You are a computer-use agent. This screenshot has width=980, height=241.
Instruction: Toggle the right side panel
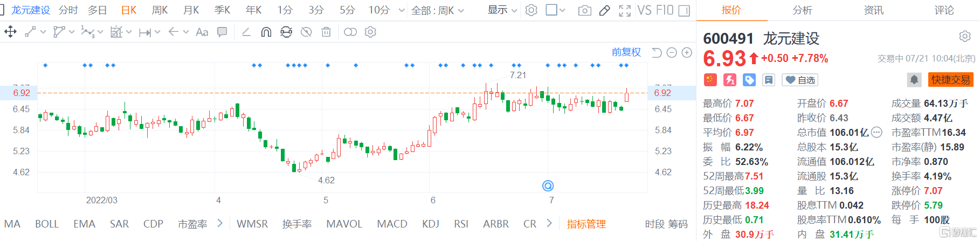click(685, 10)
